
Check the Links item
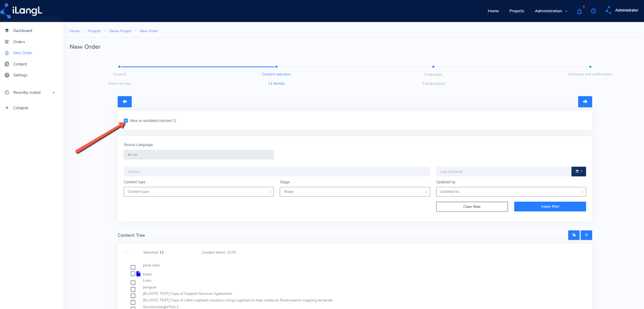pyautogui.click(x=133, y=283)
